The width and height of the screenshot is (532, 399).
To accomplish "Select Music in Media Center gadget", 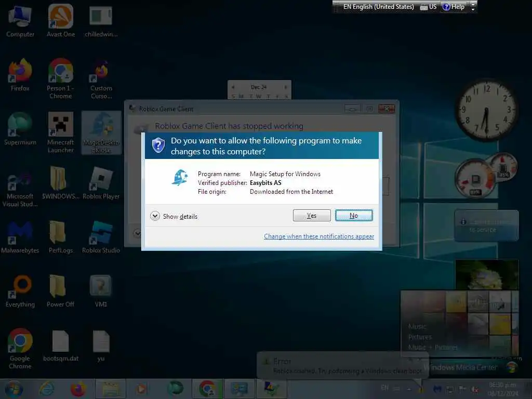I will coord(417,326).
